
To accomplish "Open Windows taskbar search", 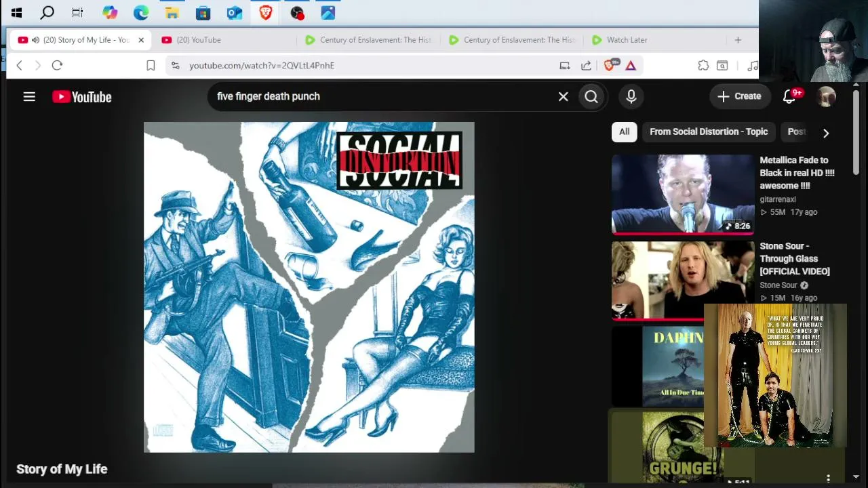I will (x=47, y=12).
